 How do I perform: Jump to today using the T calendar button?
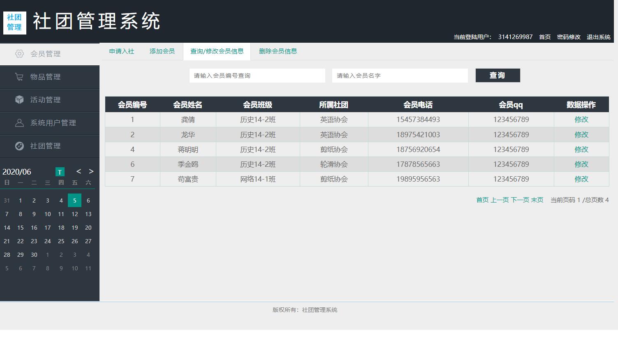pyautogui.click(x=60, y=171)
